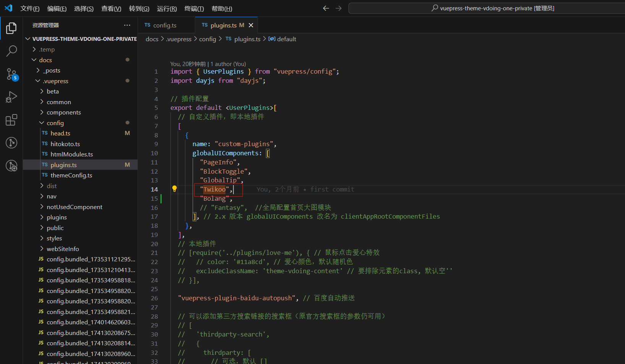Screen dimensions: 625x364
Task: Click the default symbol breadcrumb
Action: tap(282, 39)
